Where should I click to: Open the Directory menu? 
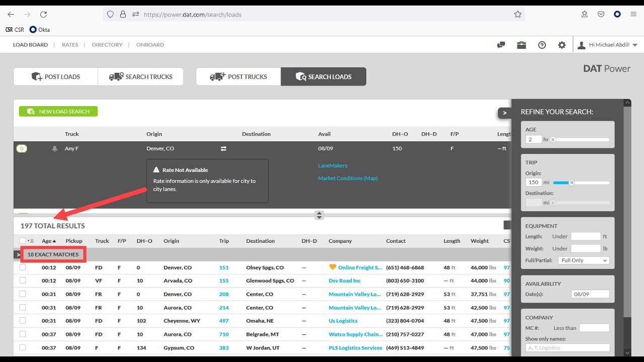coord(107,45)
